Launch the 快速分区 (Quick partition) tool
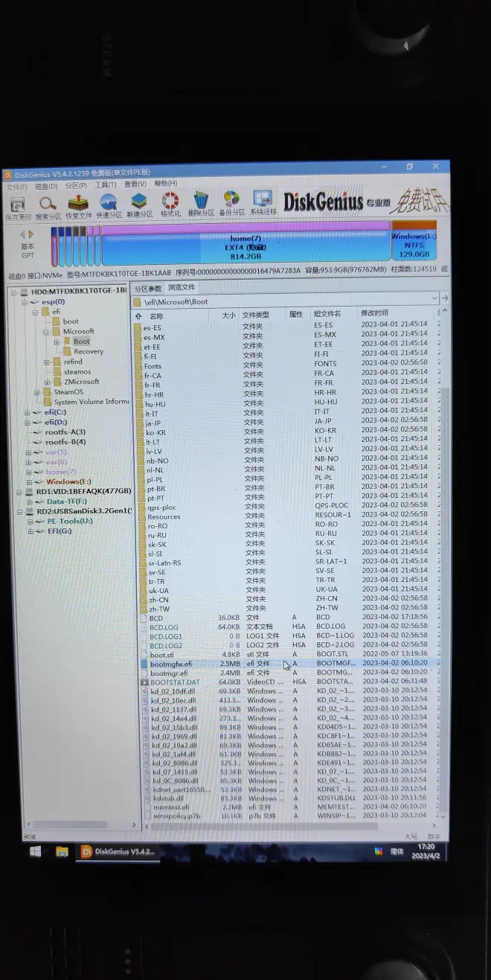Viewport: 491px width, 980px height. 109,202
